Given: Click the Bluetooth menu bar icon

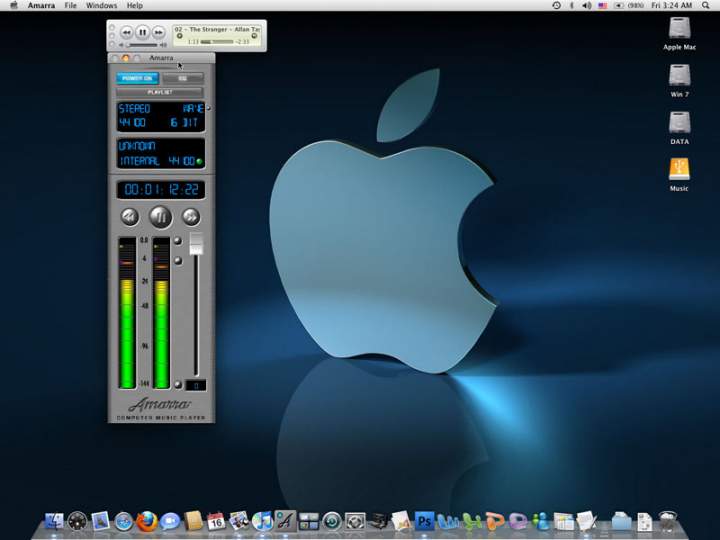Looking at the screenshot, I should 572,6.
